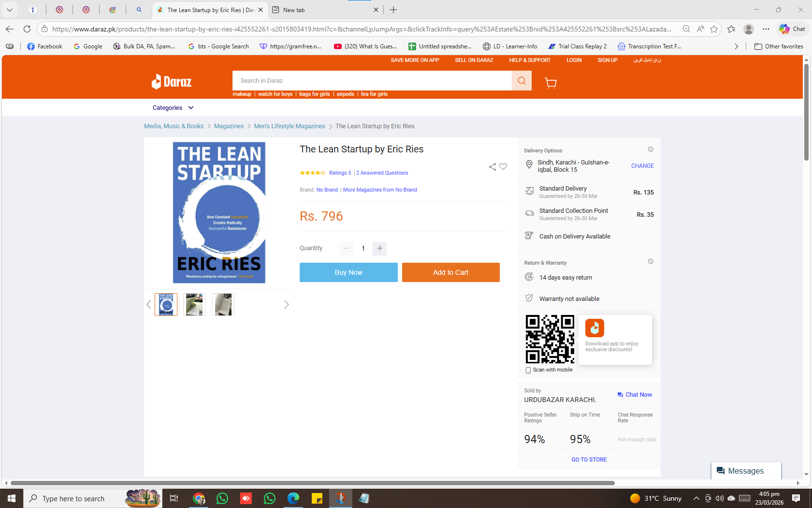Click airpods suggested search link
The width and height of the screenshot is (812, 508).
tap(346, 94)
